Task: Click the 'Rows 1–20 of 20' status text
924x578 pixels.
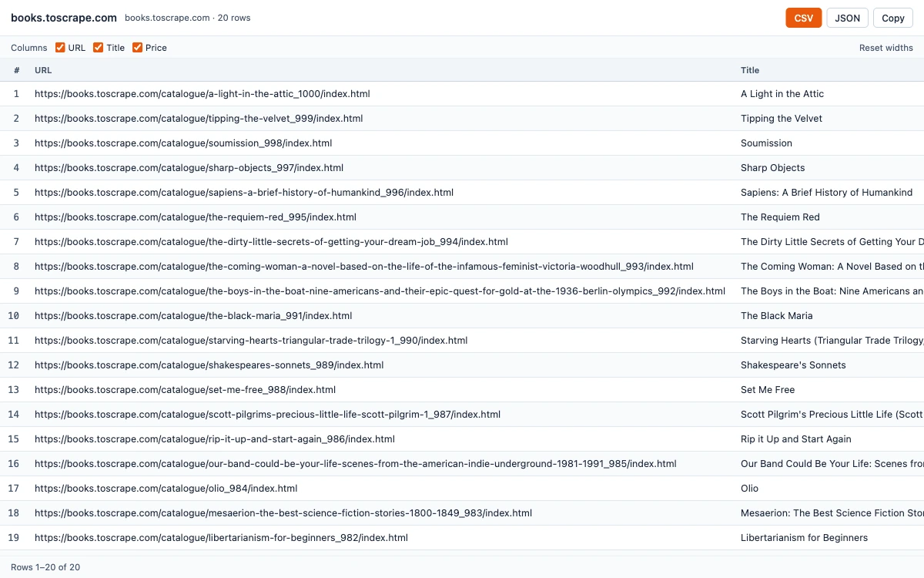Action: (45, 567)
